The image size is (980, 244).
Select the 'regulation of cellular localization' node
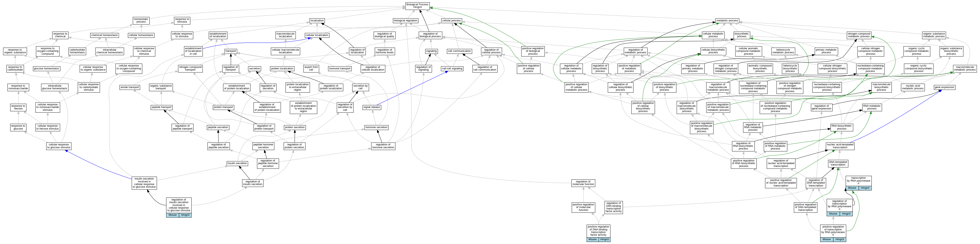pos(373,68)
